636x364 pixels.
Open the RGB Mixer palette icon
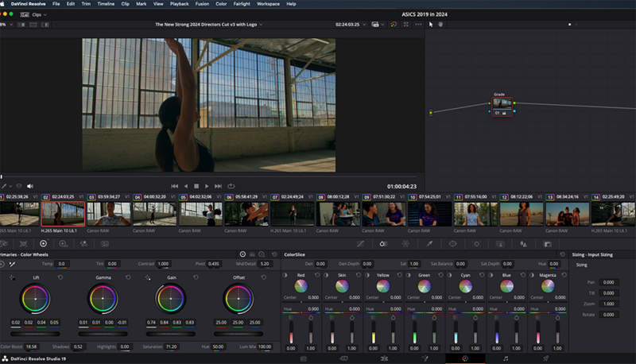point(84,244)
